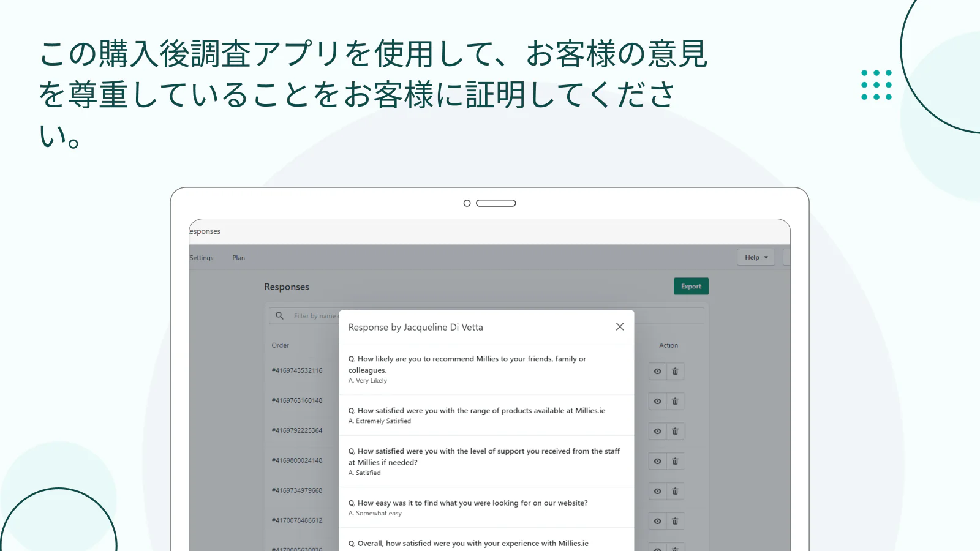Delete response for order #4170078486612
The height and width of the screenshot is (551, 980).
(x=675, y=522)
